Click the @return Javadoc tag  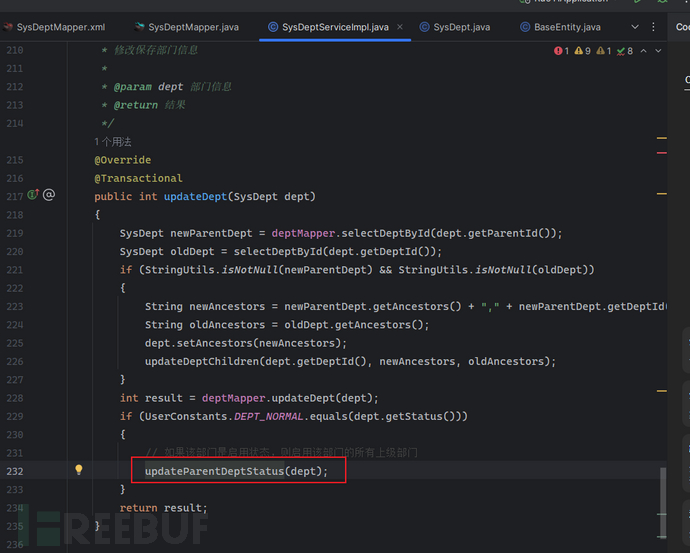click(x=136, y=105)
